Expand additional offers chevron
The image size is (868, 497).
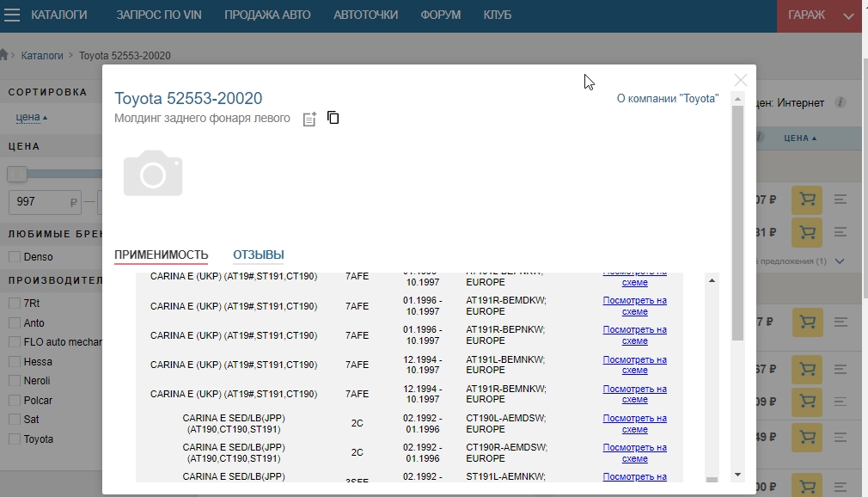point(840,261)
